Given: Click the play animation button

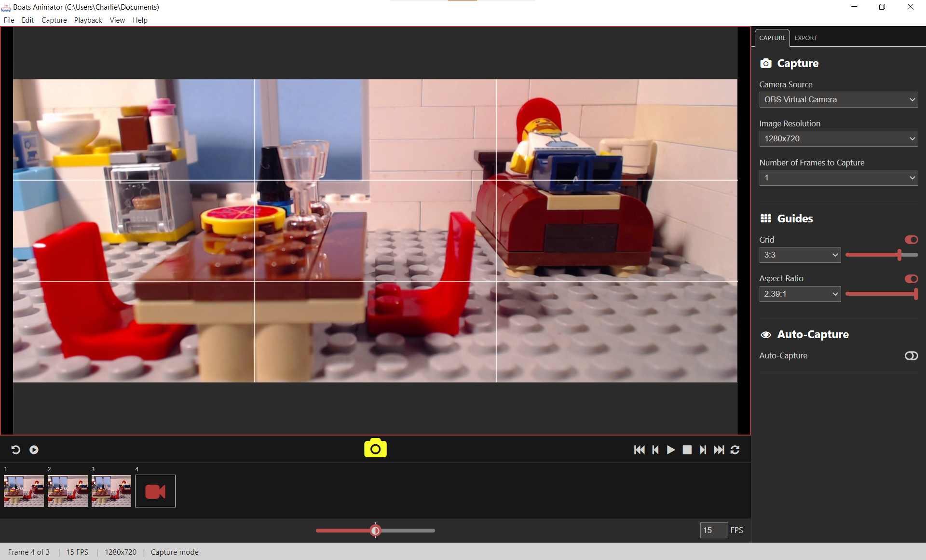Looking at the screenshot, I should coord(671,450).
